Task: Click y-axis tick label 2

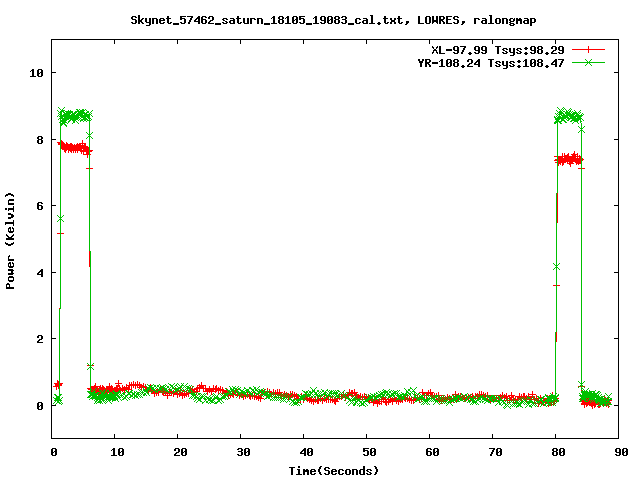Action: click(40, 339)
